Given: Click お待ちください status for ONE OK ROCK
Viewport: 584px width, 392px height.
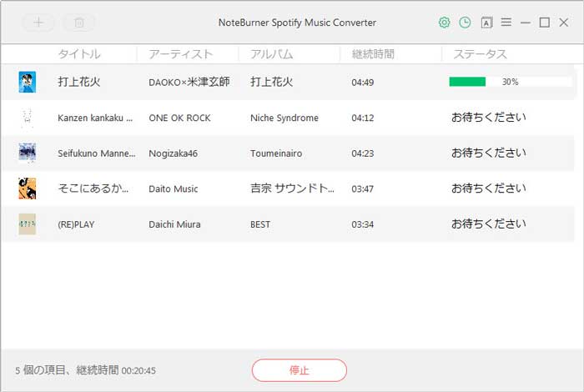Looking at the screenshot, I should [489, 118].
